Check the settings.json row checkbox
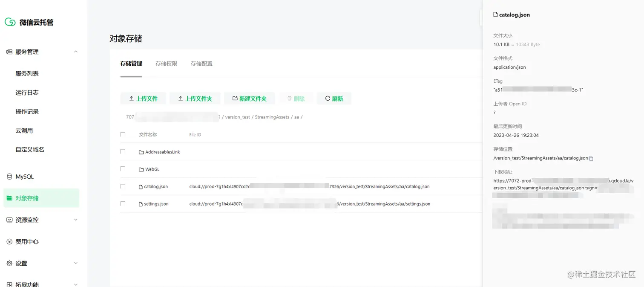The height and width of the screenshot is (287, 644). (x=123, y=204)
